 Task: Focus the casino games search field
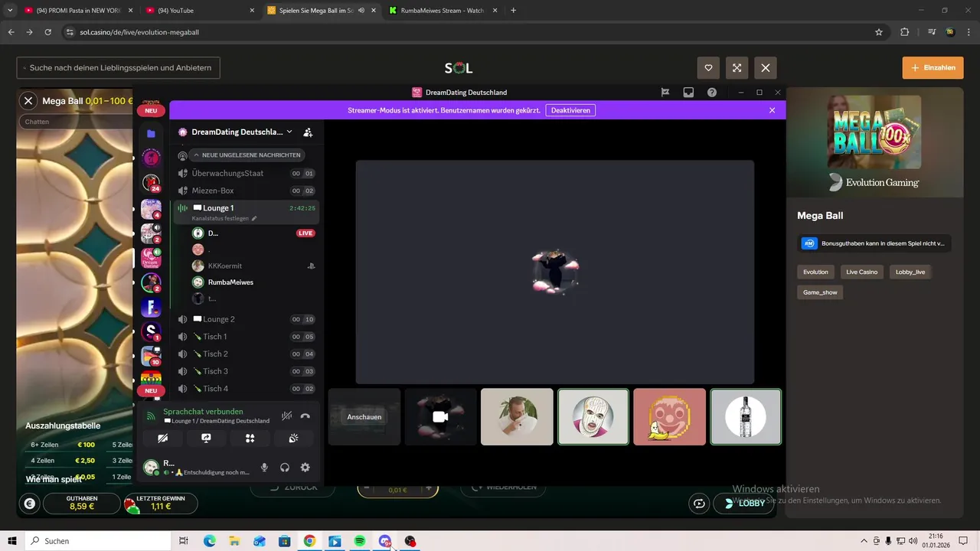[x=119, y=67]
